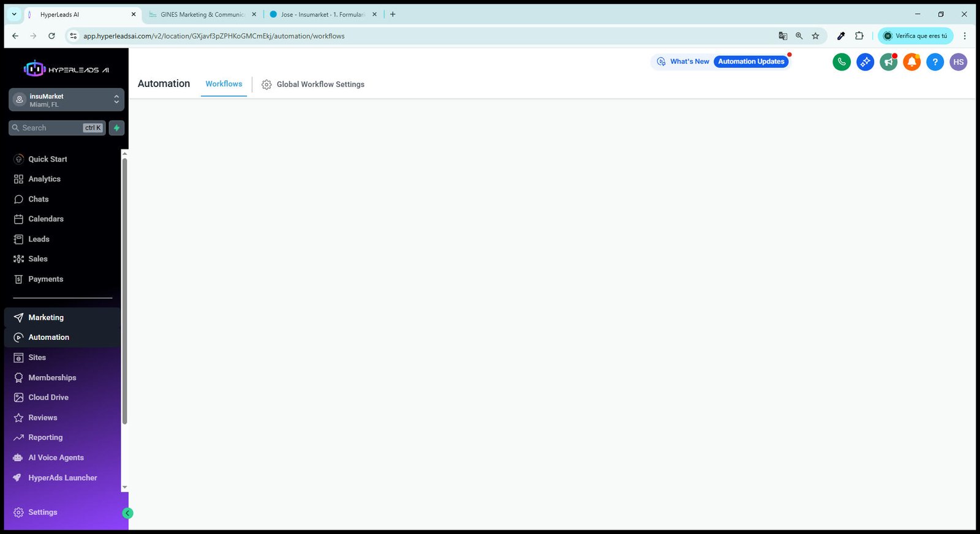Expand the insuMarket location switcher
980x534 pixels.
pos(66,100)
